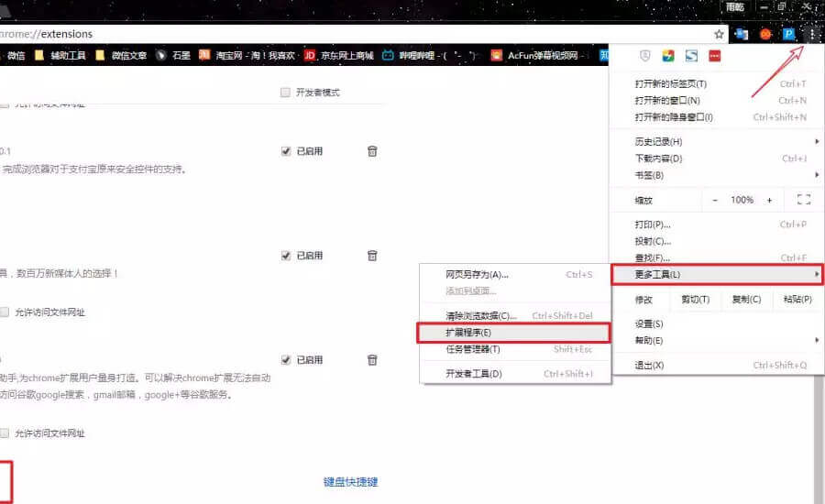
Task: Enable the 开发者模式 checkbox
Action: click(286, 93)
